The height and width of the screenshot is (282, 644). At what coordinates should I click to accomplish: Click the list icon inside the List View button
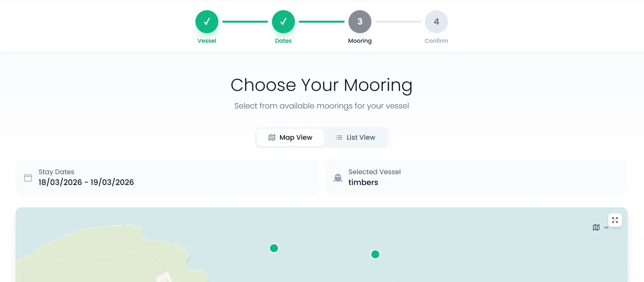(339, 137)
